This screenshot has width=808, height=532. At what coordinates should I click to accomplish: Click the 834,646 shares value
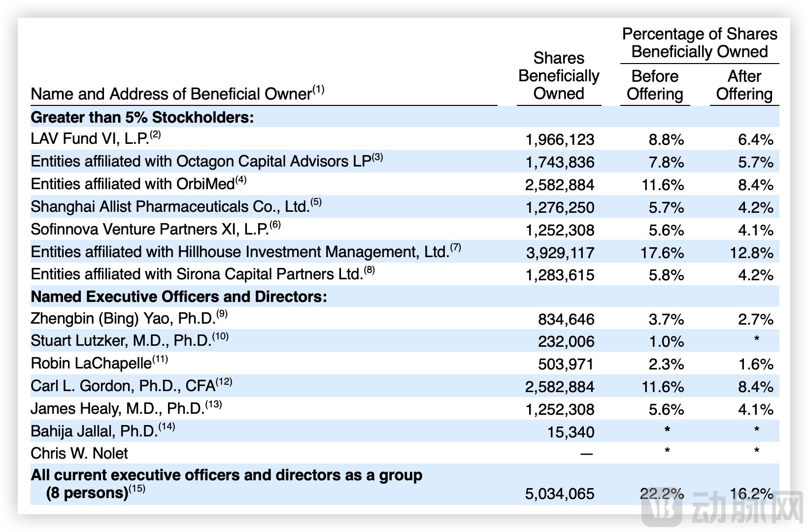click(x=566, y=320)
